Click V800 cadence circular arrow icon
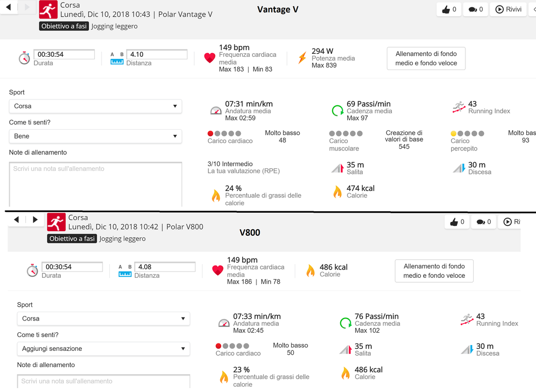Screen dimensions: 536x392 (x=346, y=323)
